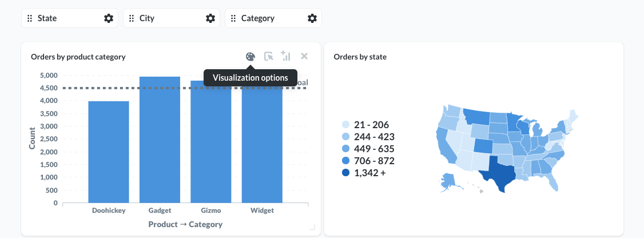Click the City filter drag handle
The height and width of the screenshot is (238, 644).
[132, 18]
